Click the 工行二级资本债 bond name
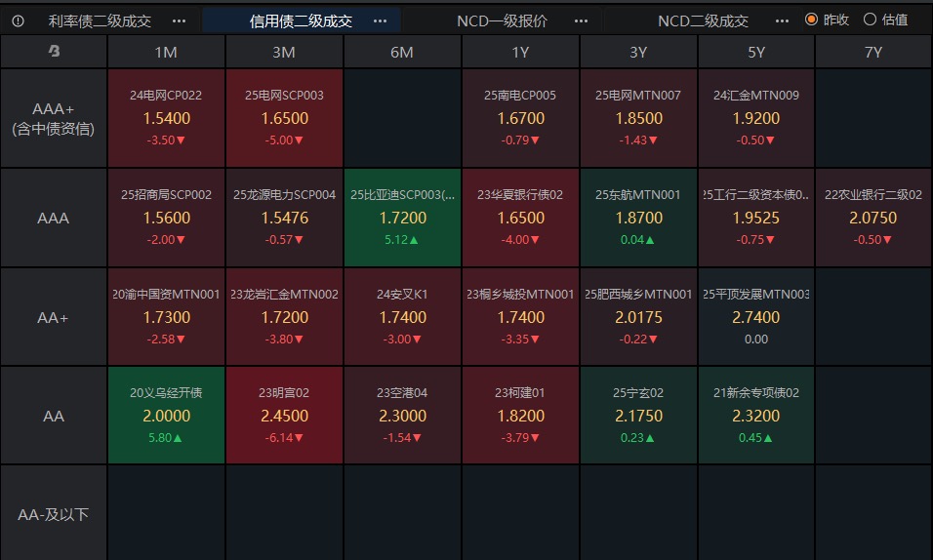This screenshot has width=933, height=560. pyautogui.click(x=755, y=194)
